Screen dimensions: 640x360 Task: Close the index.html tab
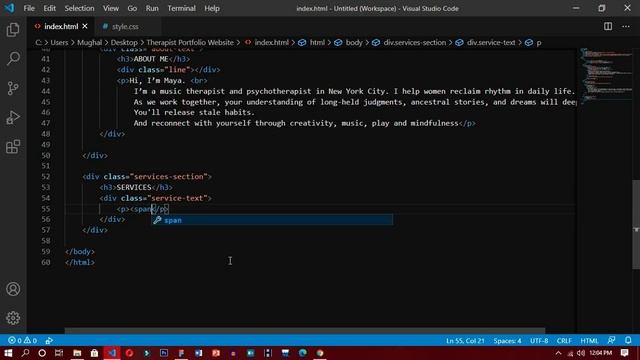tap(85, 27)
